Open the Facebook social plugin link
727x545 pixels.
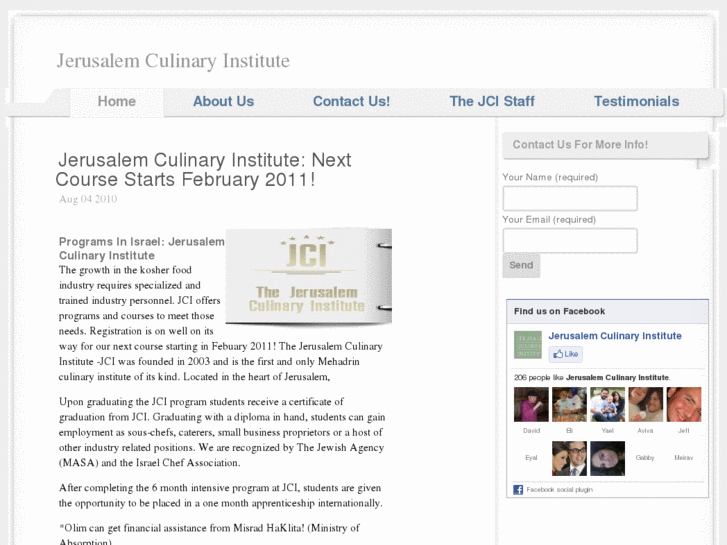click(x=560, y=490)
